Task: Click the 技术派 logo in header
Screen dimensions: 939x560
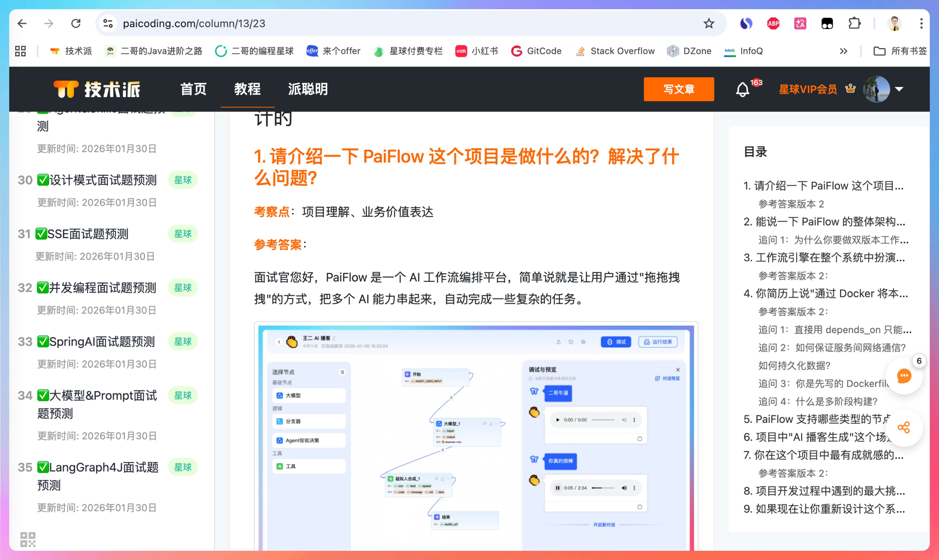Action: point(97,89)
